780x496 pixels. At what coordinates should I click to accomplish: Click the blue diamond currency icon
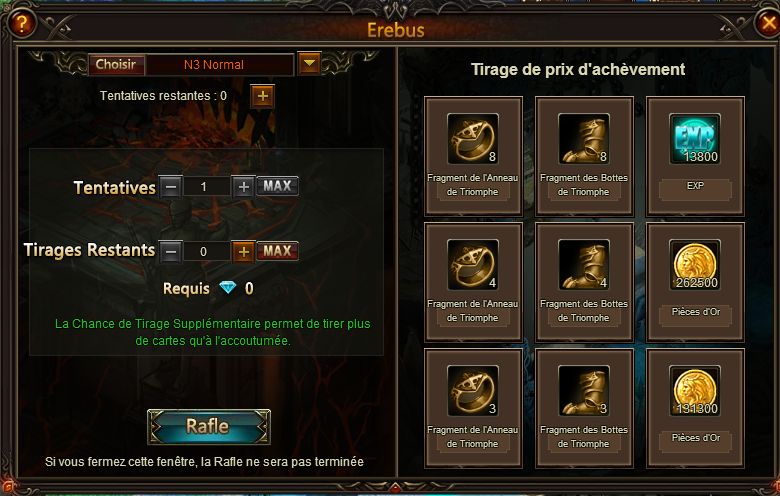pyautogui.click(x=228, y=288)
